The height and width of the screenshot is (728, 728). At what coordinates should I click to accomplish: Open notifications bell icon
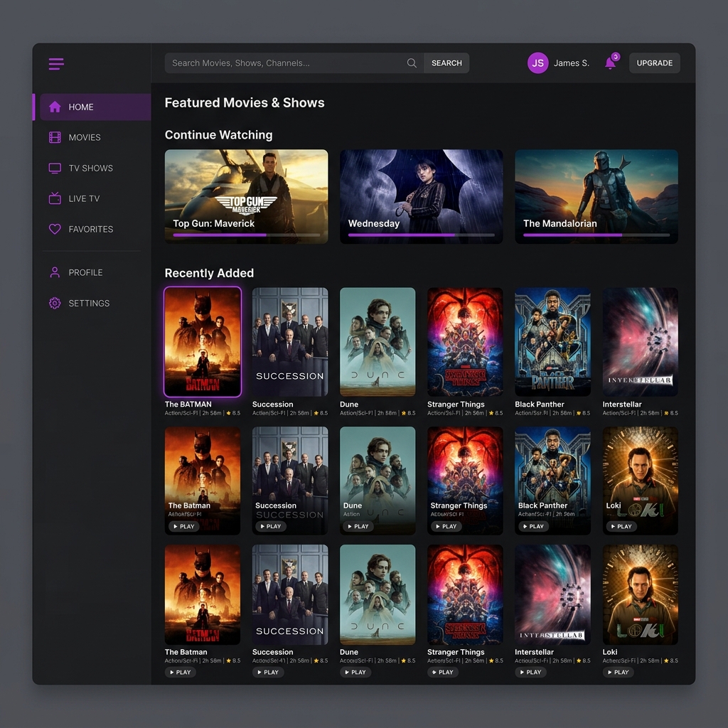coord(611,63)
